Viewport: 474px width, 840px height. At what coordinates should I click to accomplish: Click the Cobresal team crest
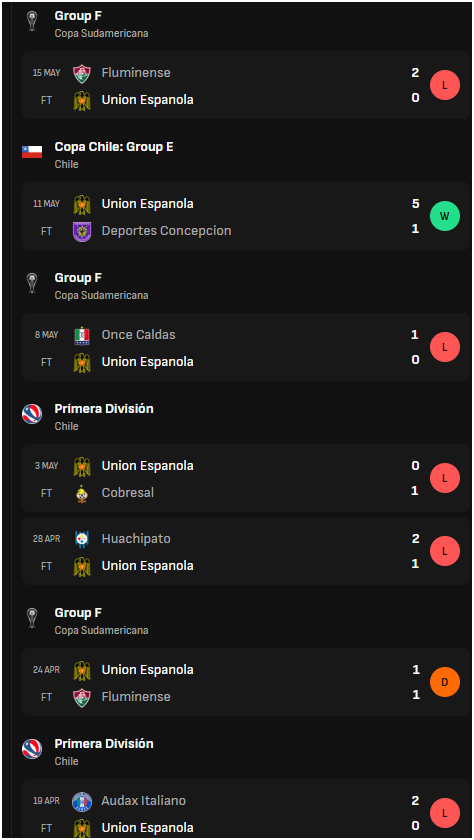[x=82, y=493]
